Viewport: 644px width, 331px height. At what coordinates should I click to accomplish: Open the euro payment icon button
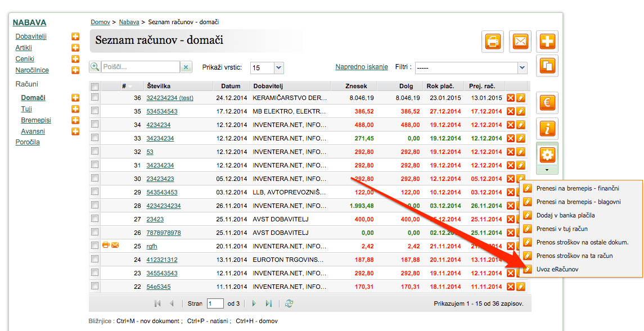547,102
